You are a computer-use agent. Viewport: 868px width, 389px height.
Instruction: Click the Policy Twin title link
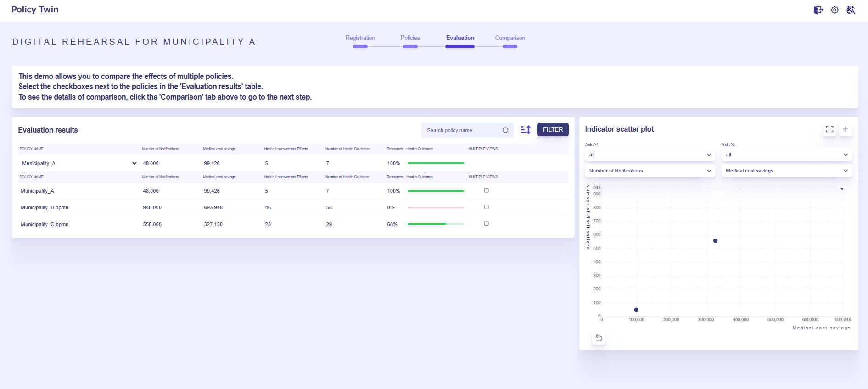pos(35,10)
